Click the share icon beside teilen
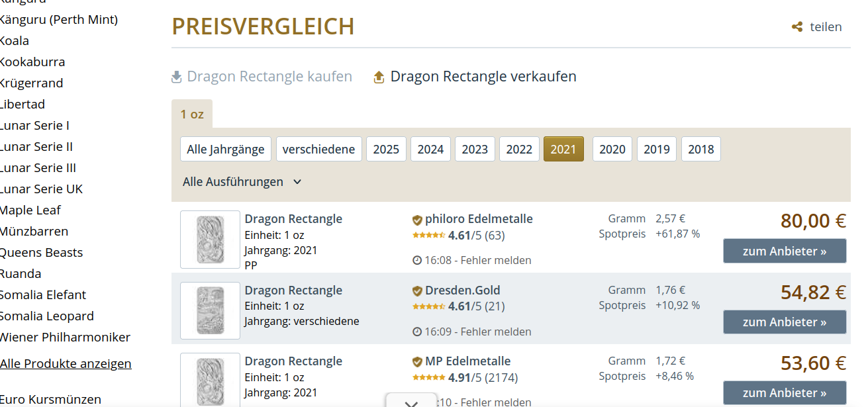The image size is (868, 407). pyautogui.click(x=797, y=27)
